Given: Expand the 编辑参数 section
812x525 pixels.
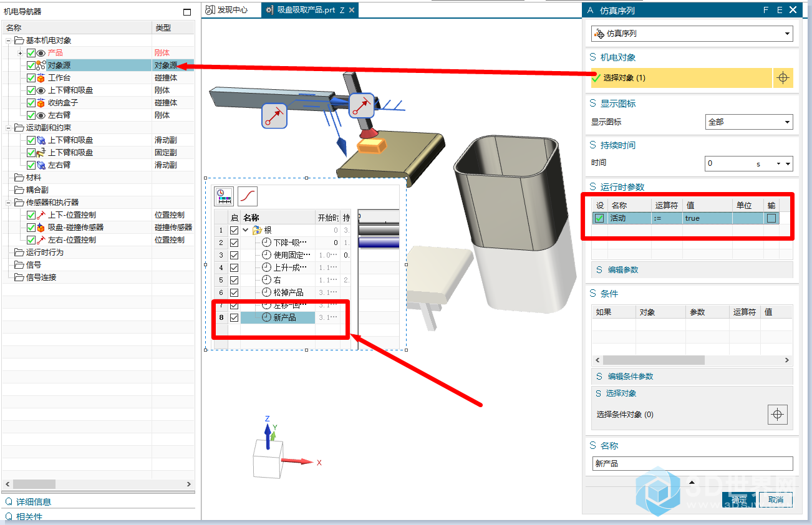Looking at the screenshot, I should coord(692,270).
